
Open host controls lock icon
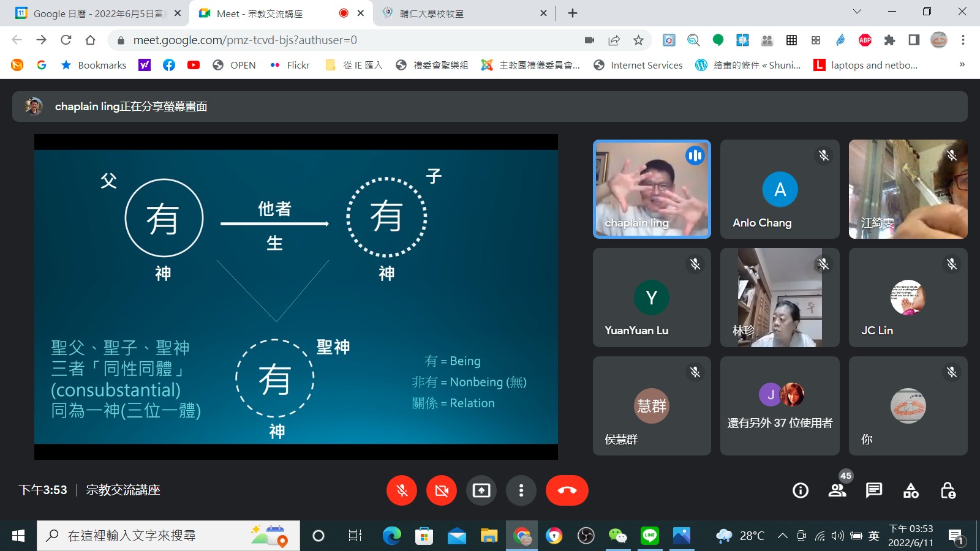[948, 490]
